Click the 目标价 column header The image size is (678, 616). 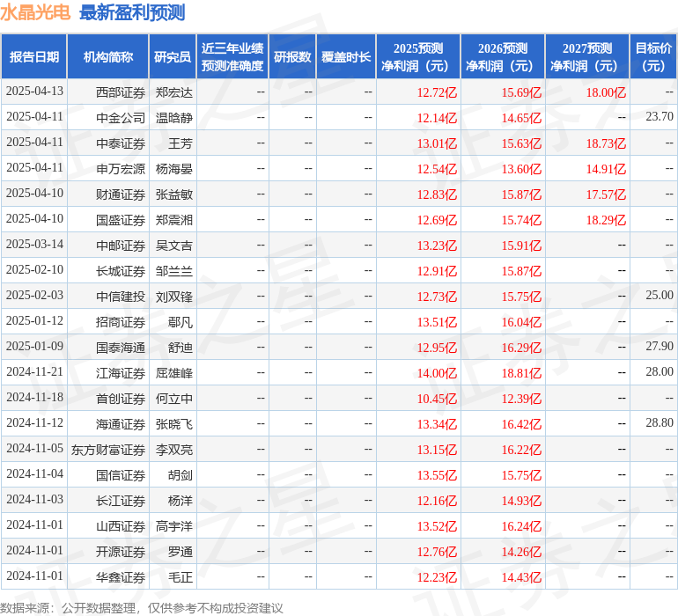653,57
